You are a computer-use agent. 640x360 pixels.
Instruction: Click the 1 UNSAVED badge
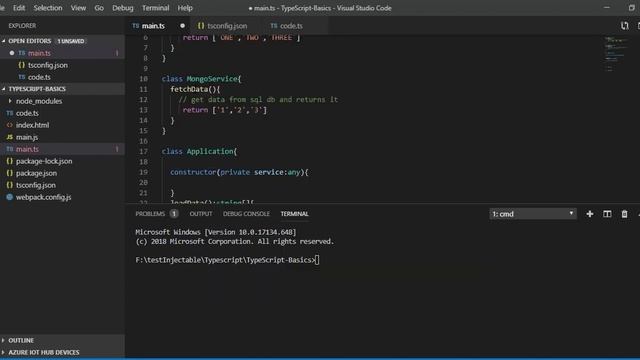click(x=71, y=41)
